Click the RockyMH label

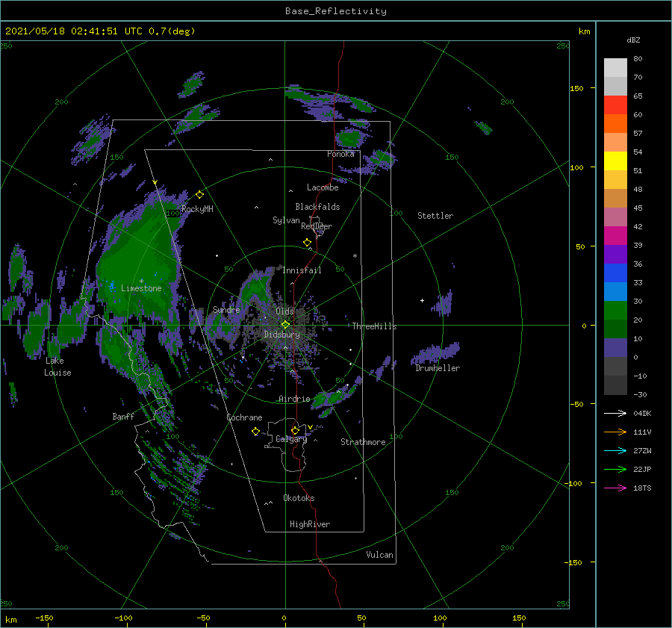coord(197,209)
